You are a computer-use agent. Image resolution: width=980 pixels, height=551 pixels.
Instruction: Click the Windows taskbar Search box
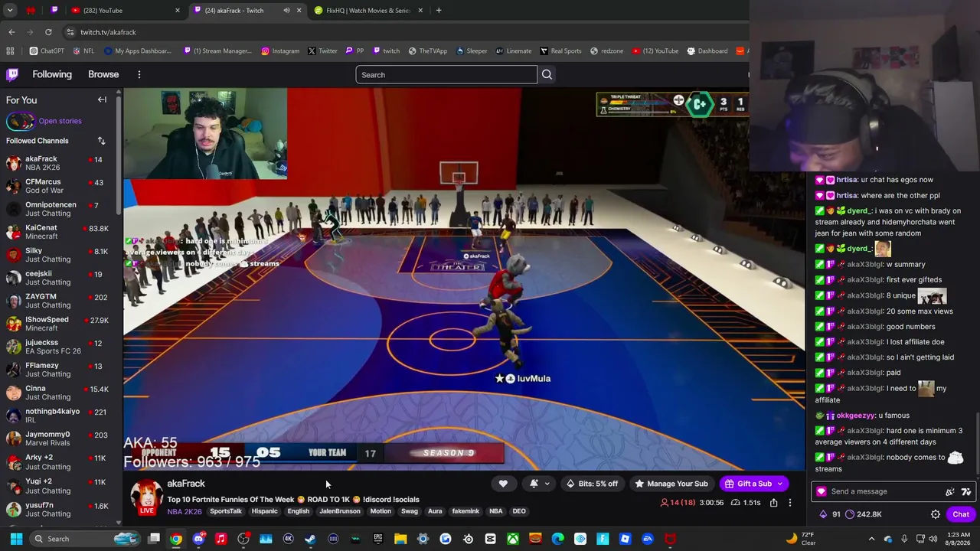coord(84,539)
